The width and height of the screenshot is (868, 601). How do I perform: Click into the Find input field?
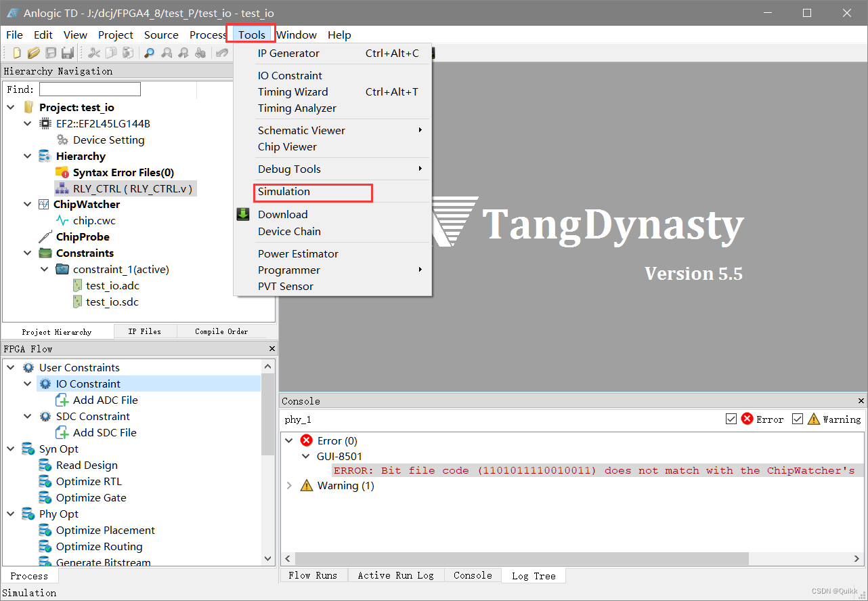tap(90, 89)
